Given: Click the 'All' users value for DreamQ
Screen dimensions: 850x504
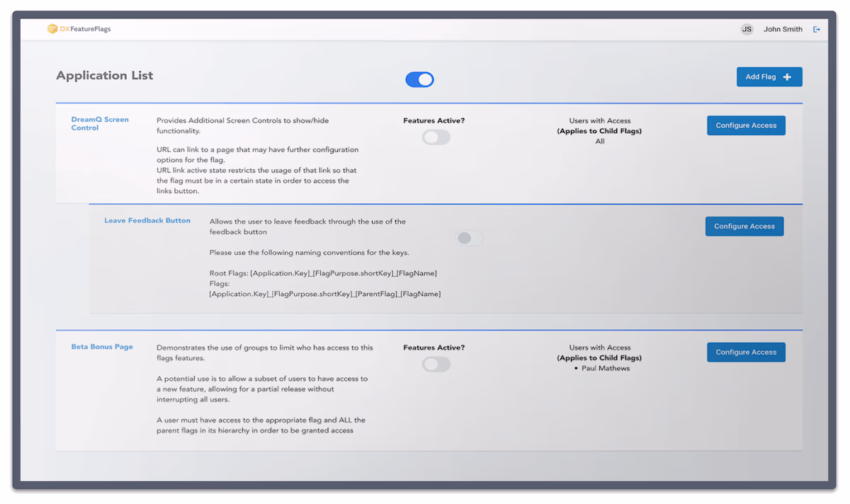Looking at the screenshot, I should click(x=600, y=142).
